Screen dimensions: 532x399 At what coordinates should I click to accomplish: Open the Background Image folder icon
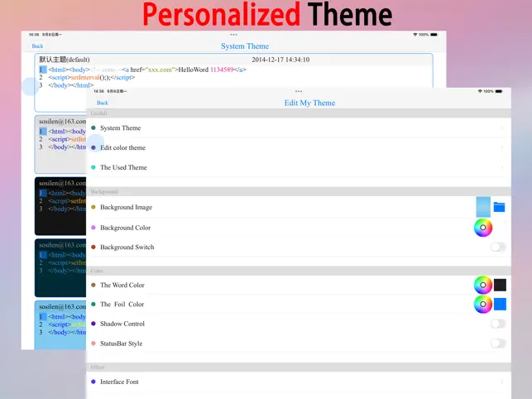point(499,207)
